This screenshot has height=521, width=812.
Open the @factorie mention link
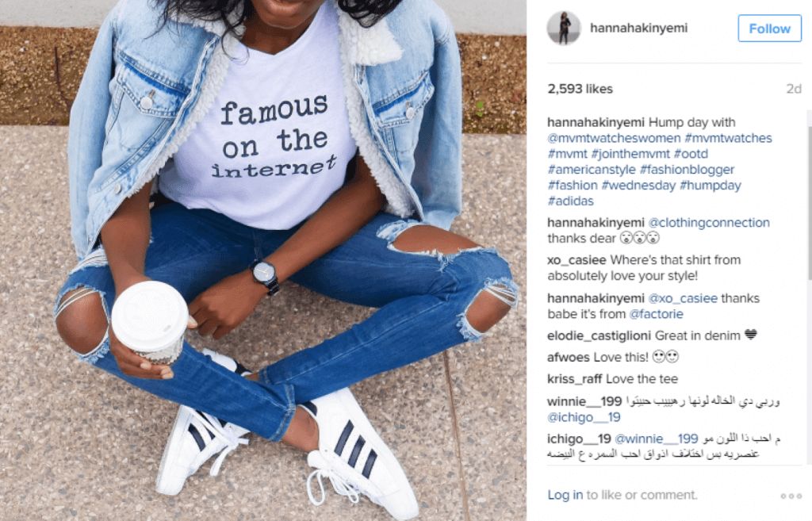pyautogui.click(x=656, y=314)
